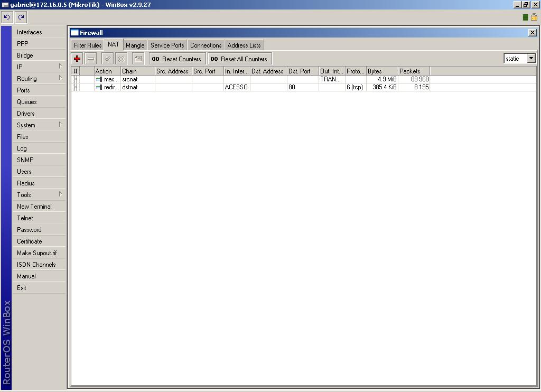
Task: Open ISDN Channels from the sidebar
Action: tap(39, 264)
